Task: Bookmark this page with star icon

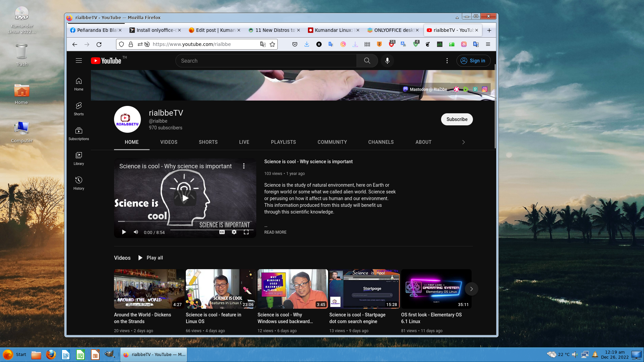Action: coord(272,44)
